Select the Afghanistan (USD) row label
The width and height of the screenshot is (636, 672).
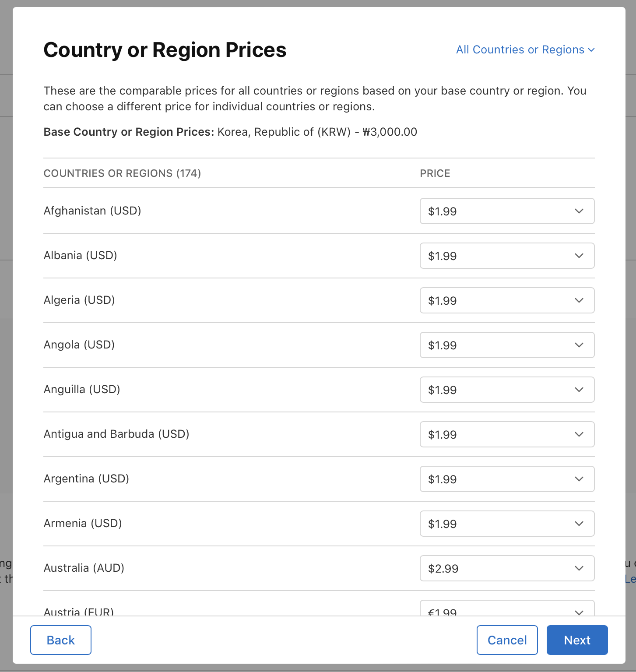pos(92,211)
